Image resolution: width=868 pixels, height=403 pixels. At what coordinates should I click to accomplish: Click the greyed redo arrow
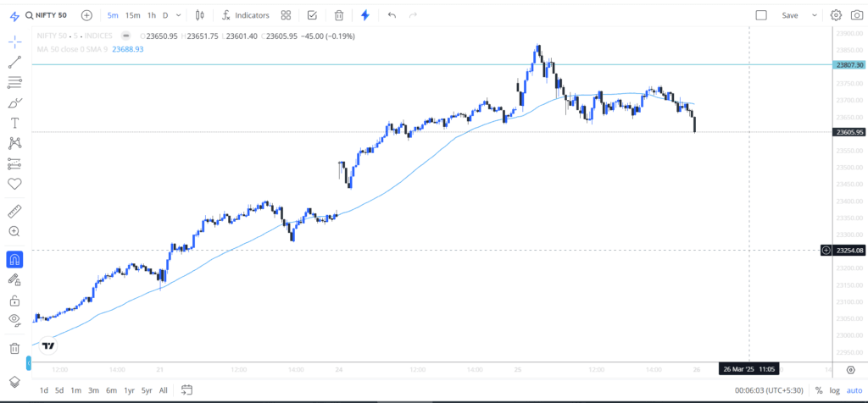[413, 15]
